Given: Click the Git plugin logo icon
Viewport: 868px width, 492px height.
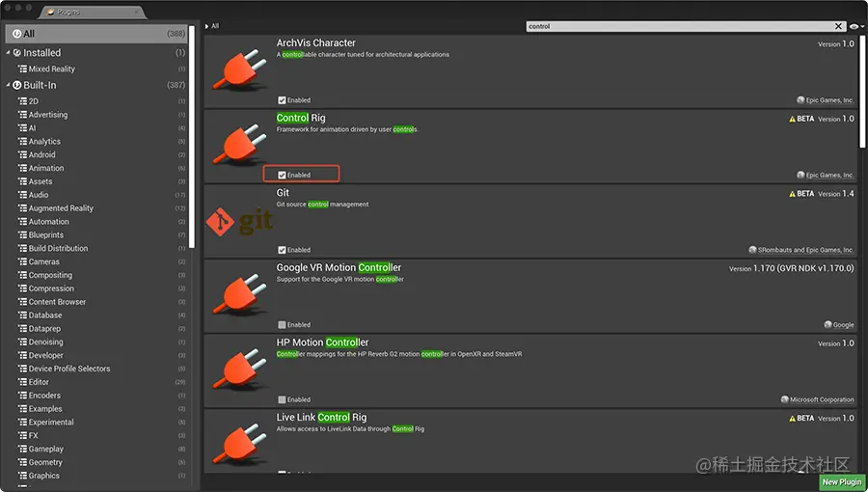Looking at the screenshot, I should tap(239, 221).
